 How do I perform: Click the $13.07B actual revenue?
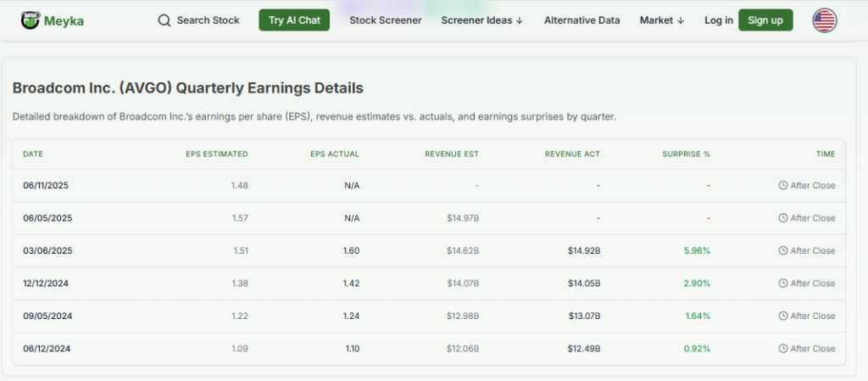[585, 317]
